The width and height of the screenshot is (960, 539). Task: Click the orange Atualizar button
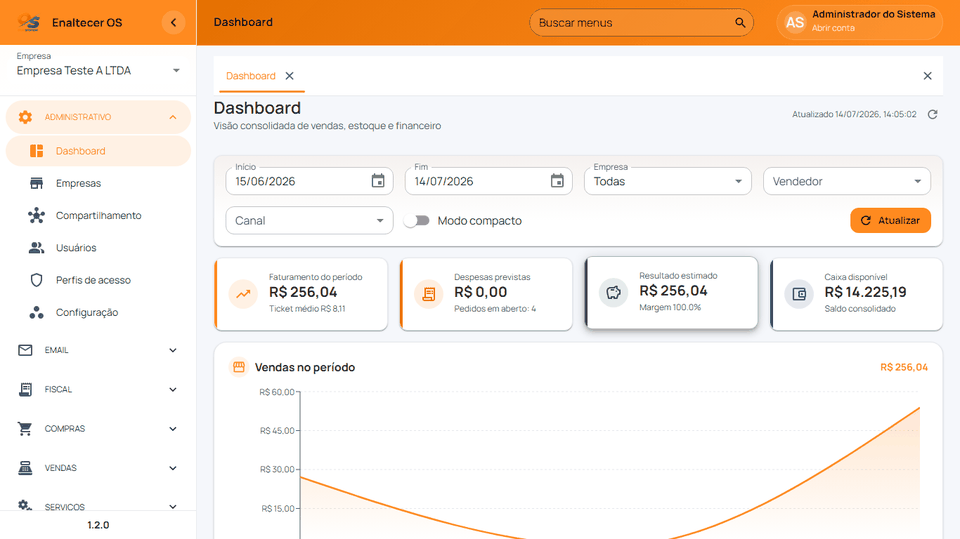pyautogui.click(x=890, y=220)
